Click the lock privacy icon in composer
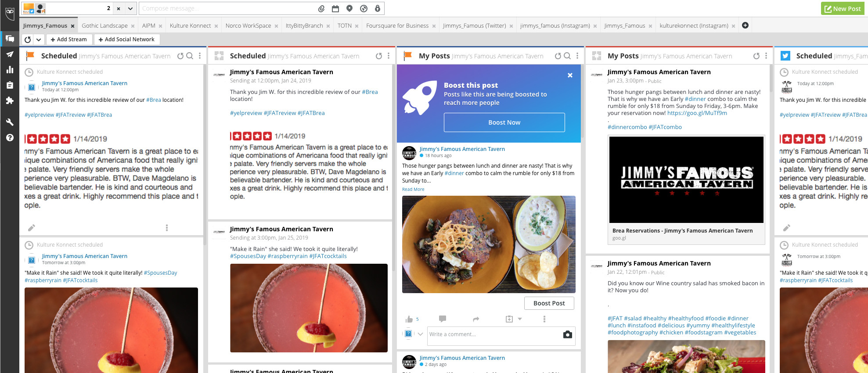 [378, 8]
